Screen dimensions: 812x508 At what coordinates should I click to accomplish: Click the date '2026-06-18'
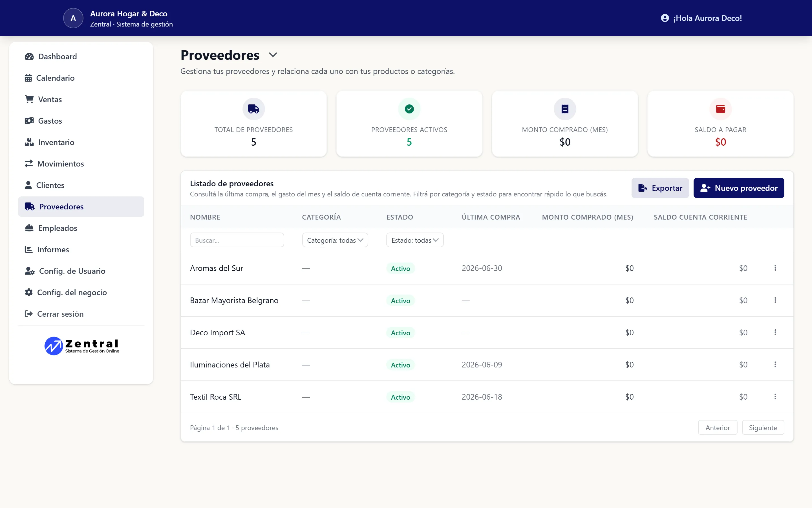[482, 397]
